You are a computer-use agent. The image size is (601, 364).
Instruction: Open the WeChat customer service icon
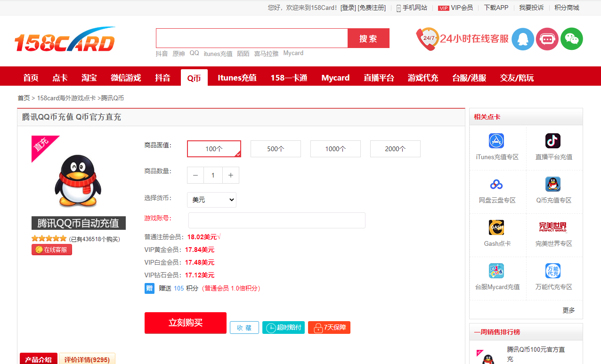[571, 39]
